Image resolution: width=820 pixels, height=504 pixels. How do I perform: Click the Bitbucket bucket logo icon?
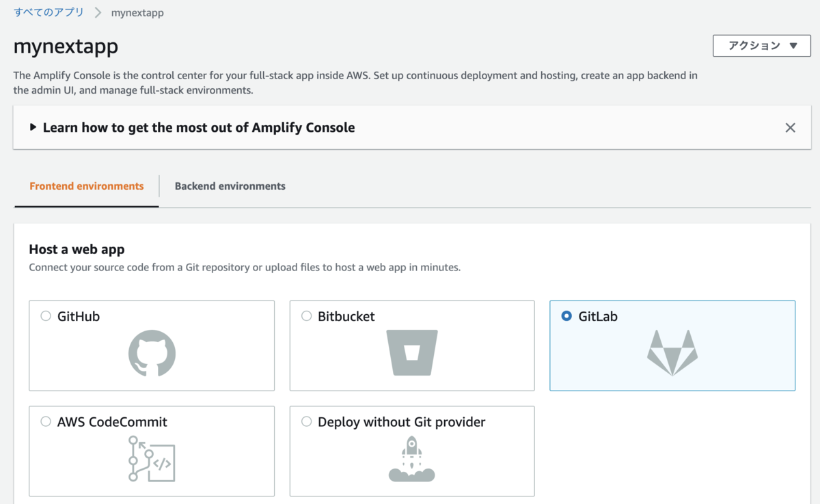[412, 352]
